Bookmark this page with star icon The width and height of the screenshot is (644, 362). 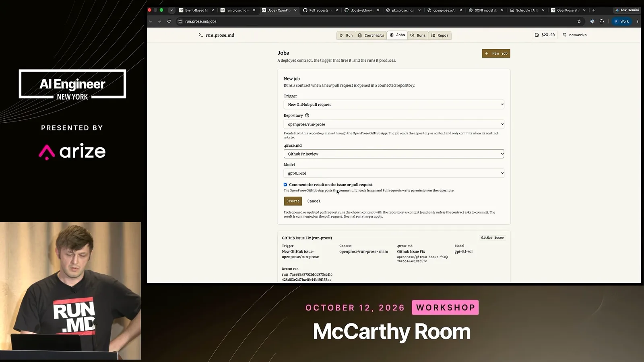579,21
